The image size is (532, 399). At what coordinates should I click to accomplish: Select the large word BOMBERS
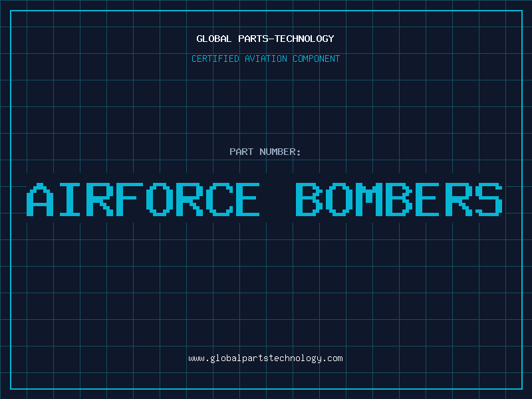pyautogui.click(x=399, y=199)
